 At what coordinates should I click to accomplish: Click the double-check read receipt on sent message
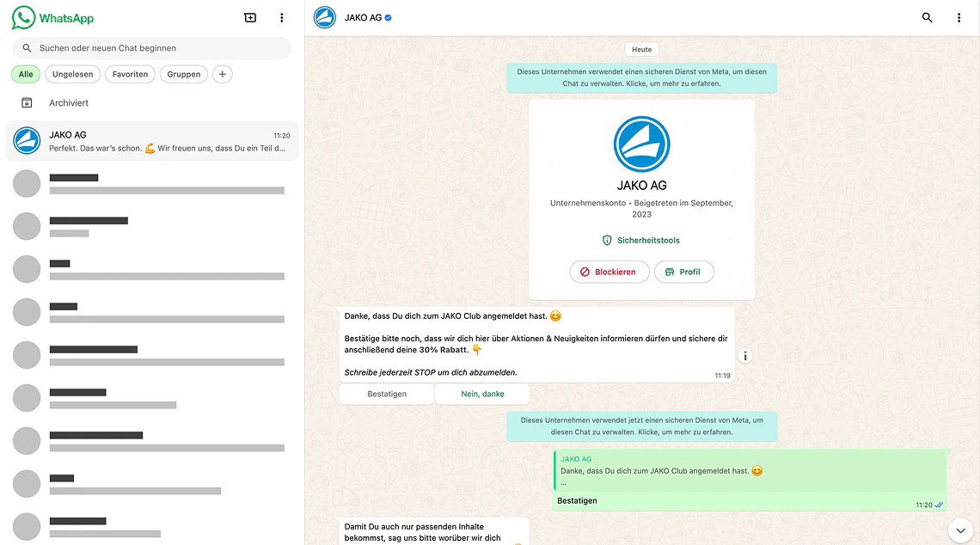[x=939, y=505]
